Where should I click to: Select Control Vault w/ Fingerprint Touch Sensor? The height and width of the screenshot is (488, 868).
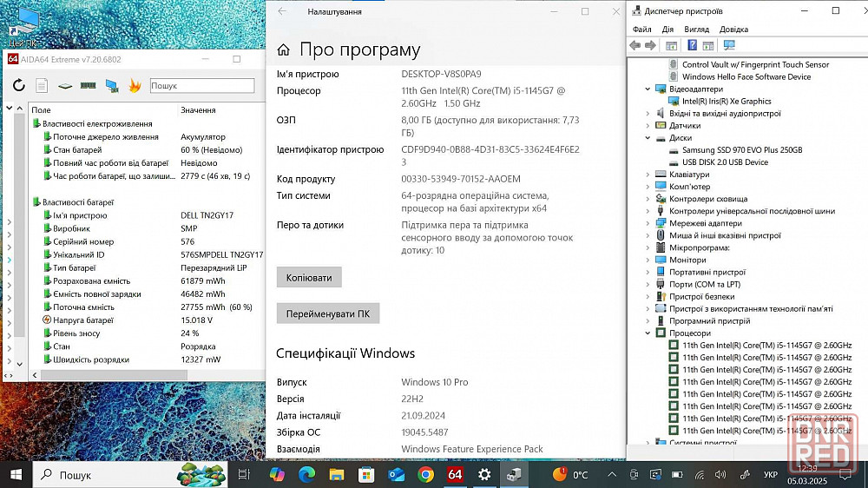point(756,64)
